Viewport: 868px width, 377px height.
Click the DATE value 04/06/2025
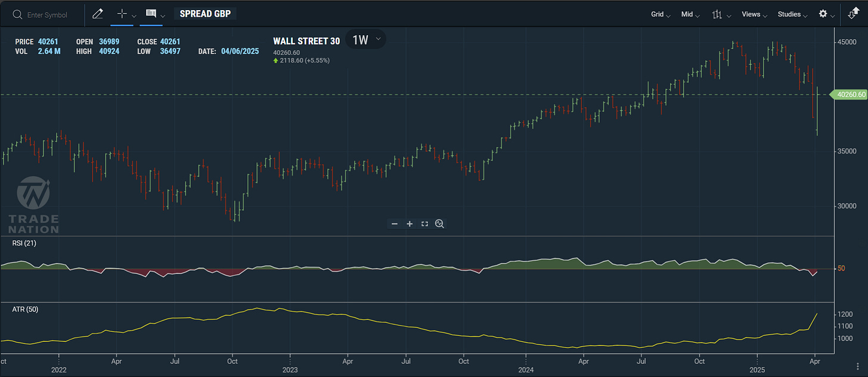point(240,51)
